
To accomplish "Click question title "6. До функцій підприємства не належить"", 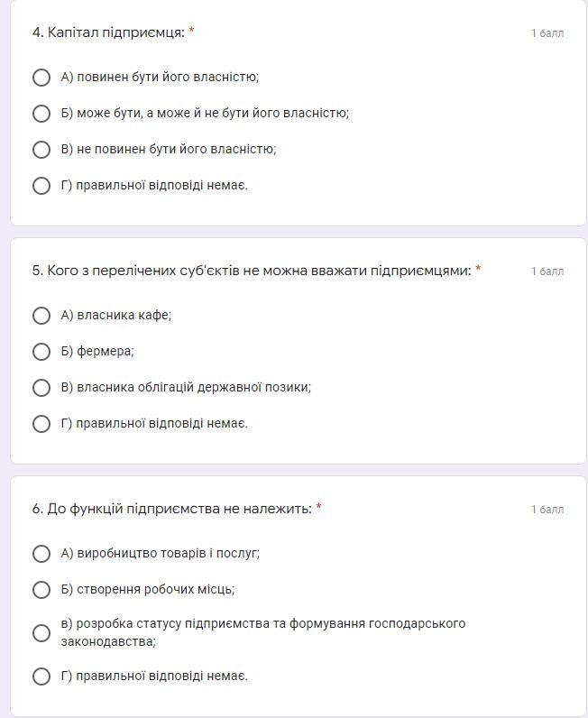I will (x=172, y=509).
